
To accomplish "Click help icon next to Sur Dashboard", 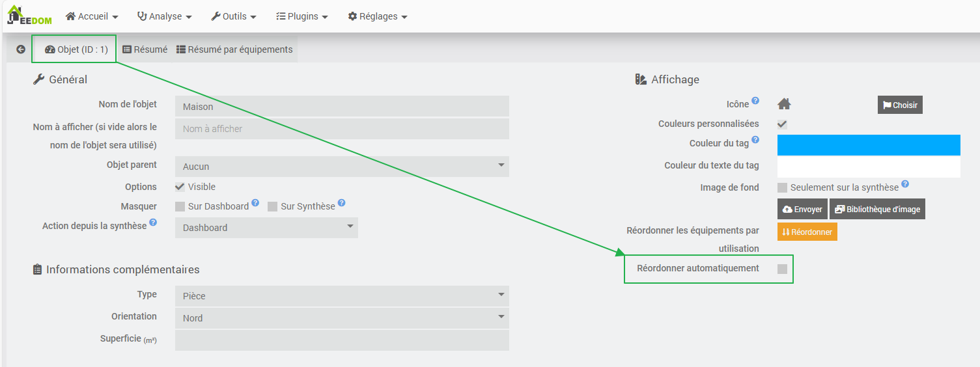I will 255,203.
